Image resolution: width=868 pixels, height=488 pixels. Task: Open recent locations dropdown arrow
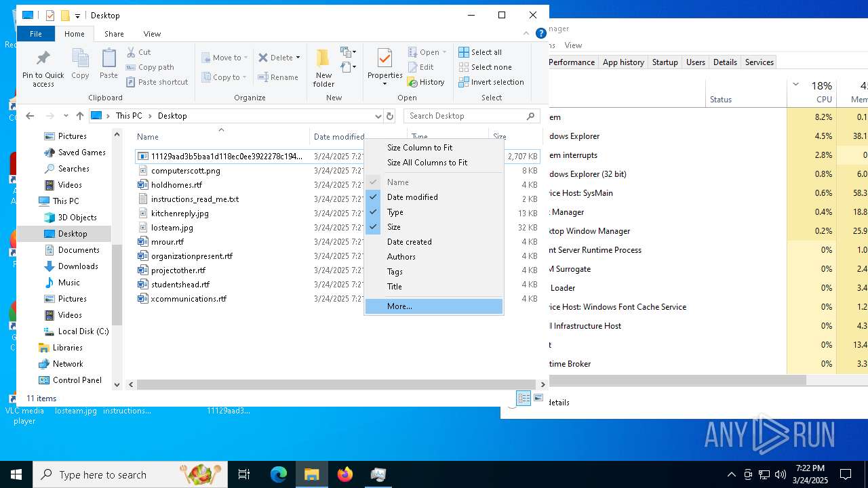[x=66, y=116]
